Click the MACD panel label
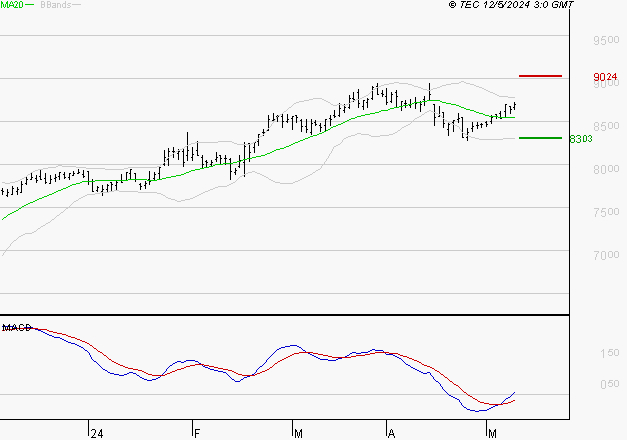 (x=17, y=328)
